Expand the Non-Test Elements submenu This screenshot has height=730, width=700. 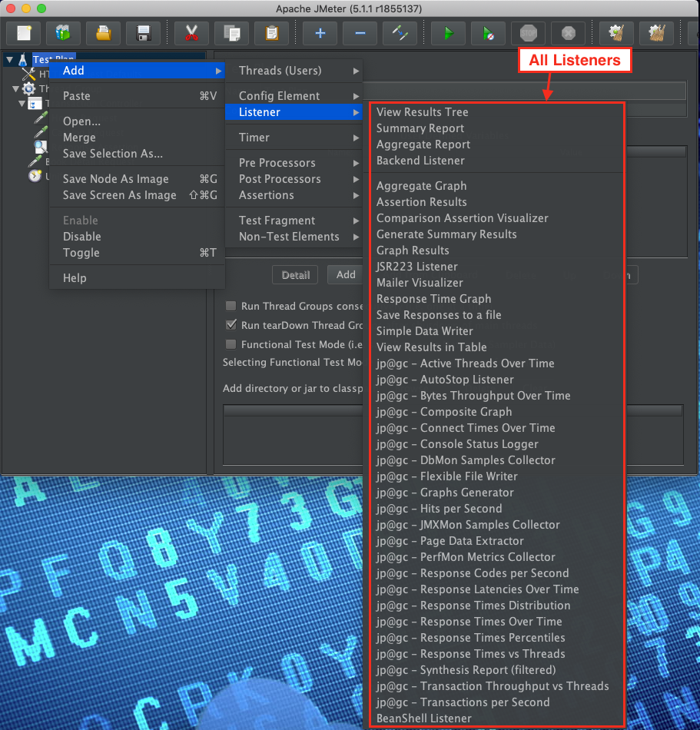pyautogui.click(x=294, y=237)
